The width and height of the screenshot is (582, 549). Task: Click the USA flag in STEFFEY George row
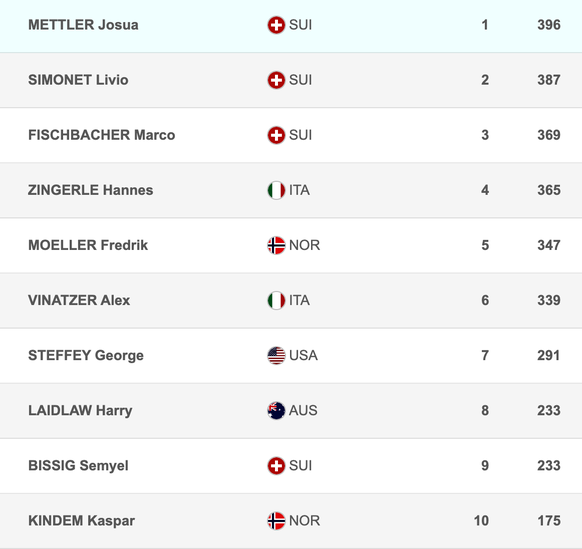[276, 356]
